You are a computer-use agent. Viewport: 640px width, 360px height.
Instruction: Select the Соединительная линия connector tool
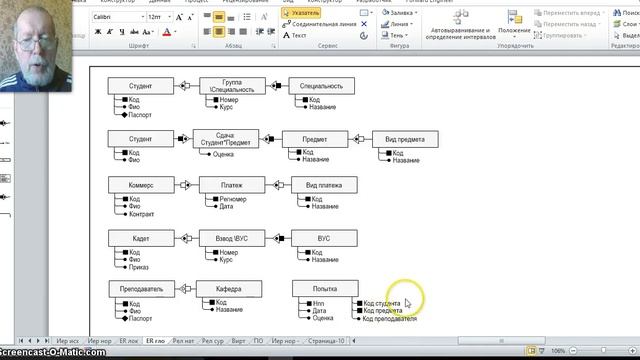point(319,24)
